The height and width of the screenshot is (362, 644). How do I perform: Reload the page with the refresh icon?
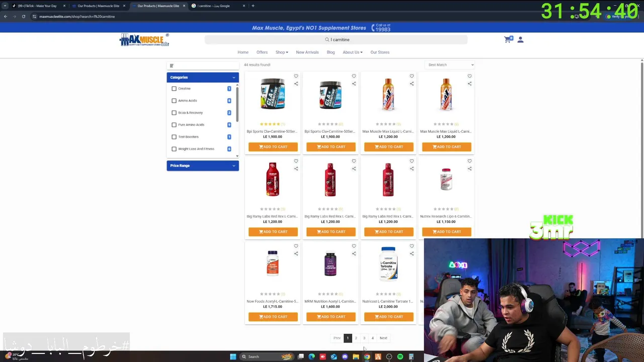coord(23,17)
